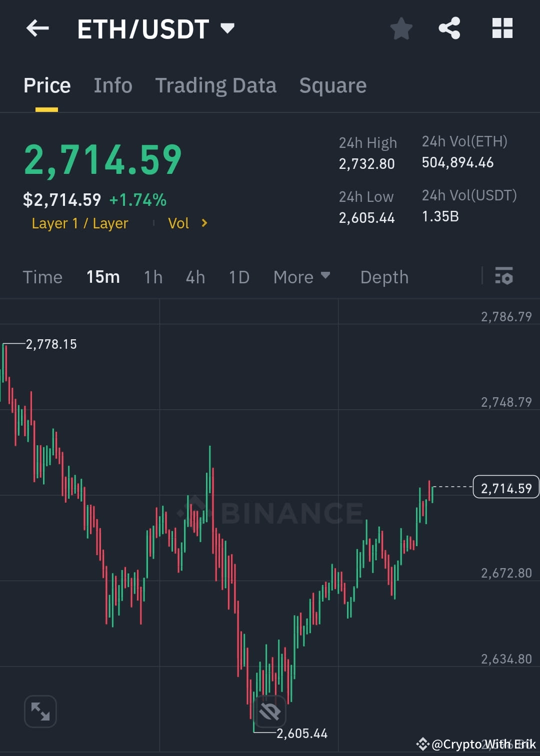Image resolution: width=540 pixels, height=756 pixels.
Task: Select the 2,778.15 high price marker
Action: (x=51, y=344)
